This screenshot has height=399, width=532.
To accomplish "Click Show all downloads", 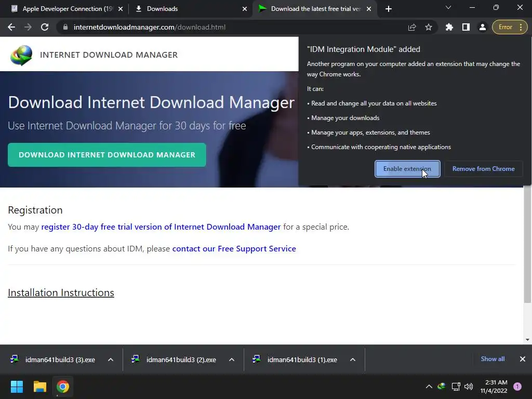I will [493, 359].
